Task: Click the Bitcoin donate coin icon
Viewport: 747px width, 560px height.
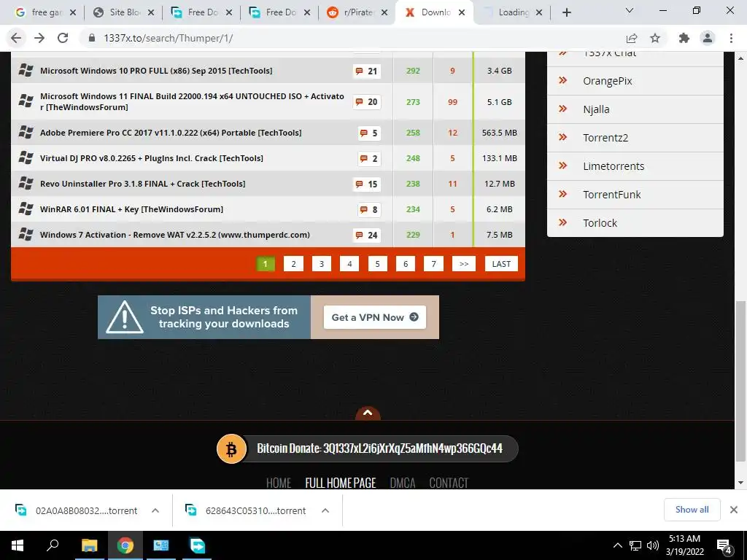Action: tap(231, 448)
